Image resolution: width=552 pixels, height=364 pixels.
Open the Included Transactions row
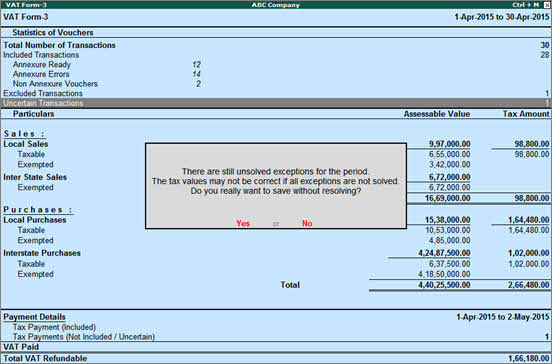[276, 55]
